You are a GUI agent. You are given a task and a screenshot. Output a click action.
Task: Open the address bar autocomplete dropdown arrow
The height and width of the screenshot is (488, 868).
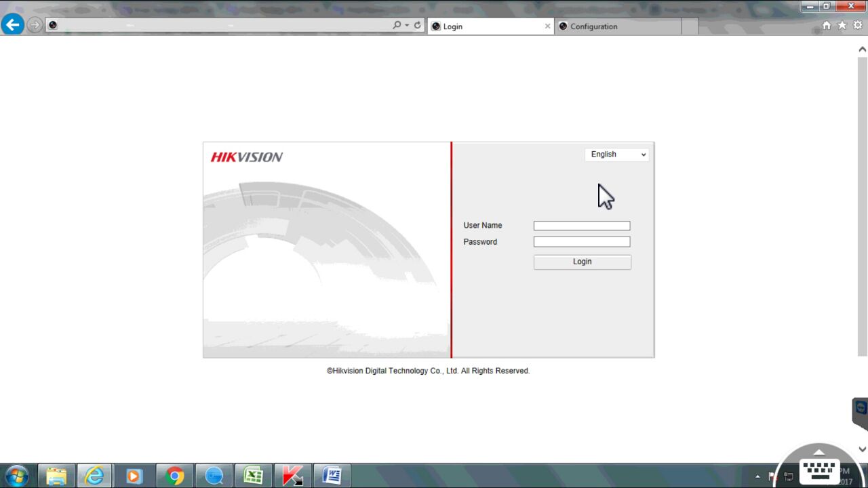(407, 25)
